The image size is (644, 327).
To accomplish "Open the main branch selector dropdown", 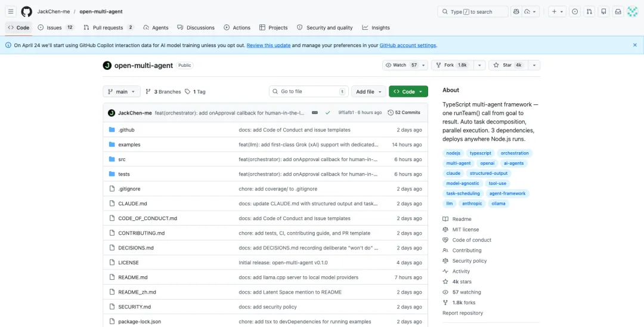I will 122,92.
